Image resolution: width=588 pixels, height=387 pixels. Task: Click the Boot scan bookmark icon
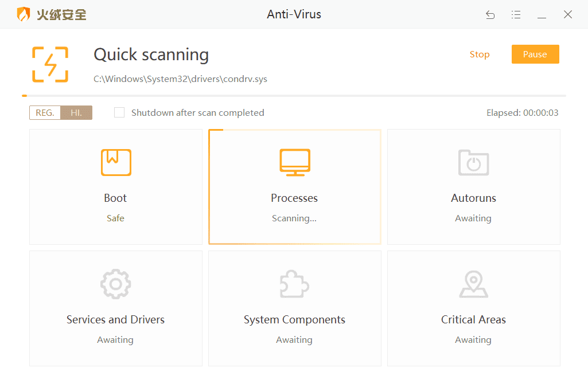(116, 162)
